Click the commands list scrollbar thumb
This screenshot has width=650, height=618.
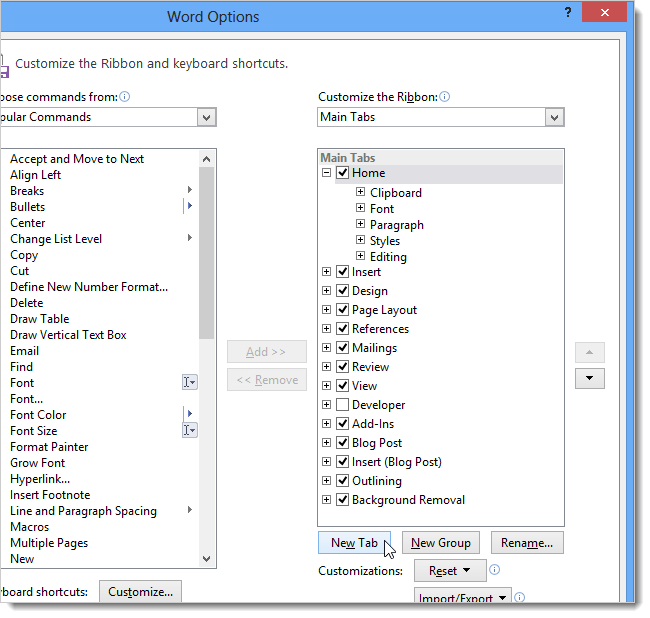click(206, 253)
